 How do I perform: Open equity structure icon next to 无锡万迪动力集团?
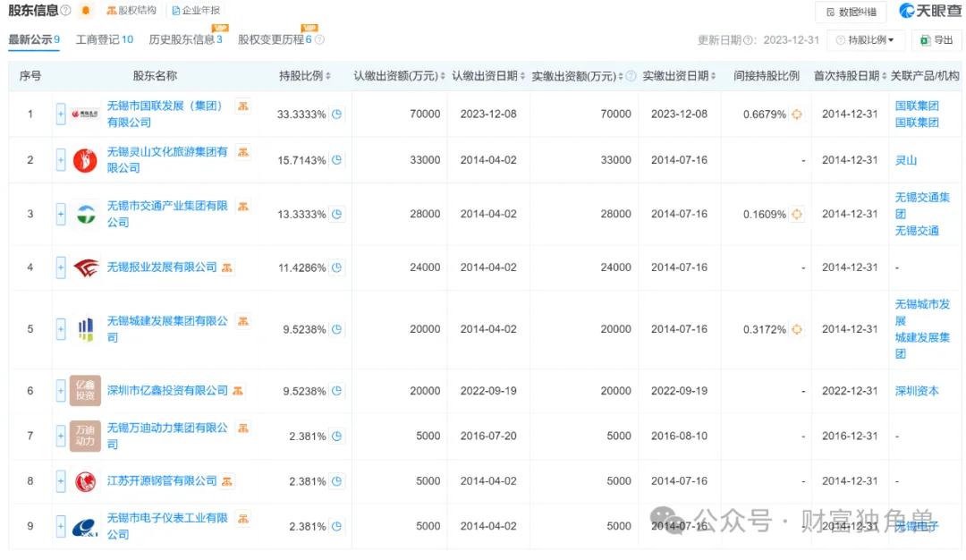(243, 428)
